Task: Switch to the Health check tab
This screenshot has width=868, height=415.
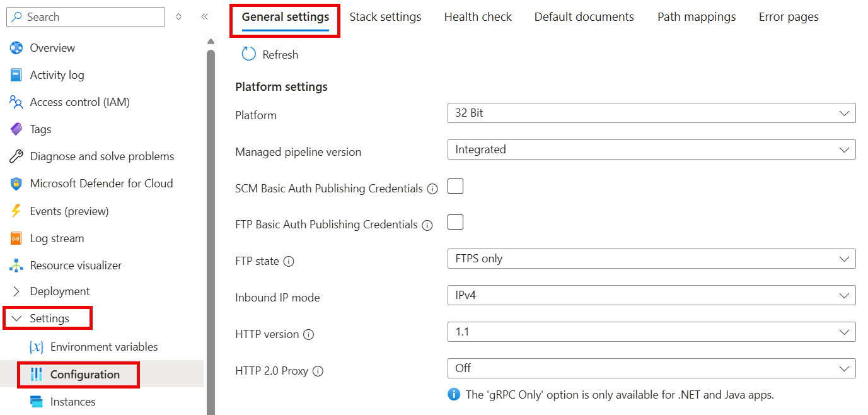Action: 478,17
